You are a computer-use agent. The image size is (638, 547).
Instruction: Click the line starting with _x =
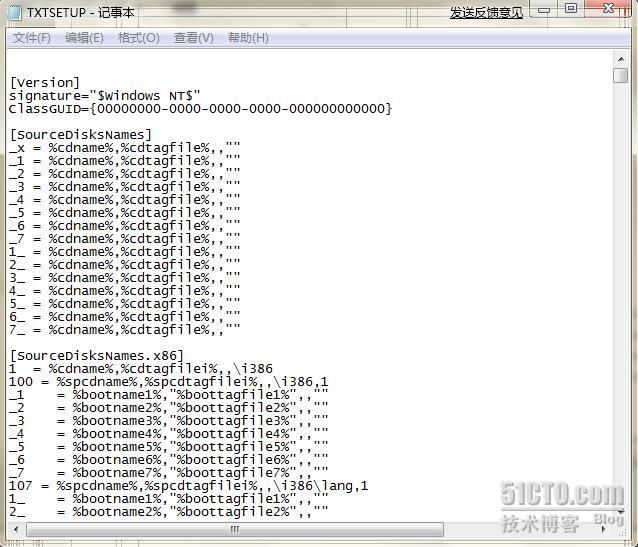[x=125, y=148]
